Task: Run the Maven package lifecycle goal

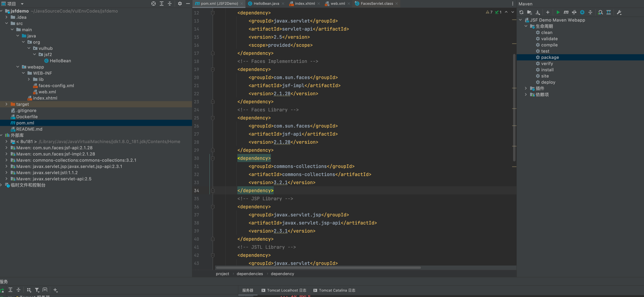Action: [x=550, y=57]
